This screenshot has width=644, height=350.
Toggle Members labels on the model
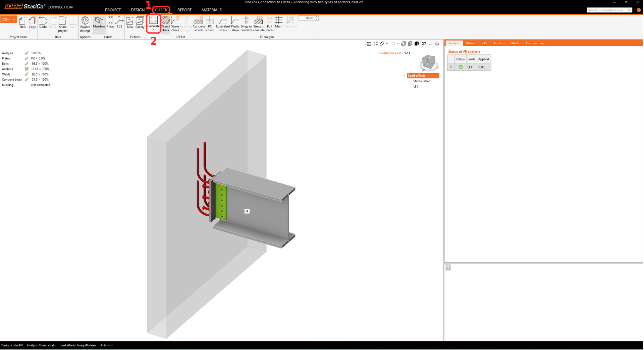99,23
